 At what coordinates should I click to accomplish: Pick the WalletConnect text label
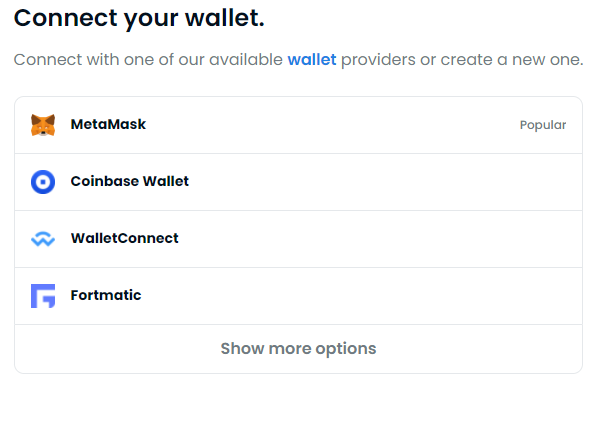[x=125, y=238]
